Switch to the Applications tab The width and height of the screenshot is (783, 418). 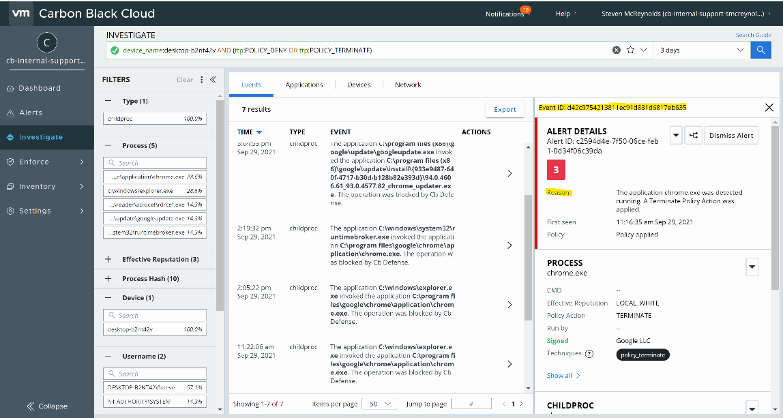coord(304,85)
